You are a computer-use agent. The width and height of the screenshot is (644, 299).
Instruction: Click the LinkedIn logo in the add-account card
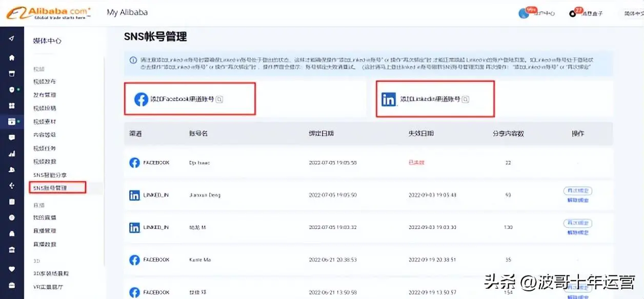point(389,99)
